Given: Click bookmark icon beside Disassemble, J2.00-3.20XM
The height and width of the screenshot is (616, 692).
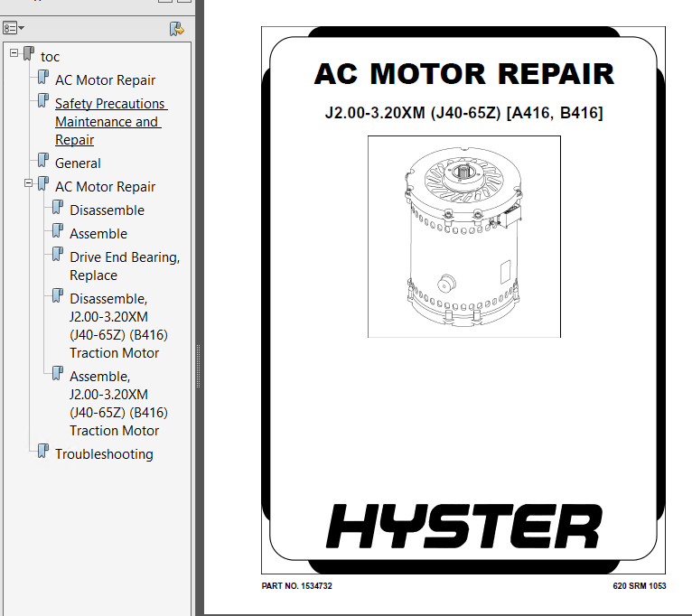Looking at the screenshot, I should click(58, 295).
